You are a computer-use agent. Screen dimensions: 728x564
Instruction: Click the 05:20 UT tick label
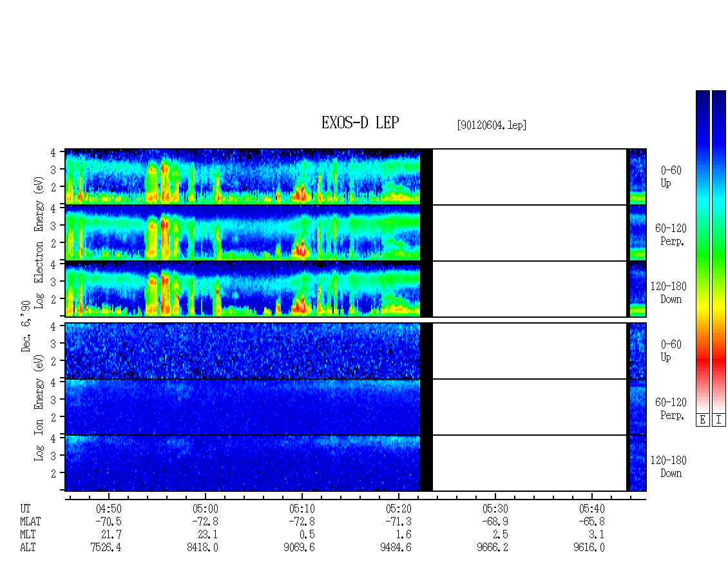398,509
